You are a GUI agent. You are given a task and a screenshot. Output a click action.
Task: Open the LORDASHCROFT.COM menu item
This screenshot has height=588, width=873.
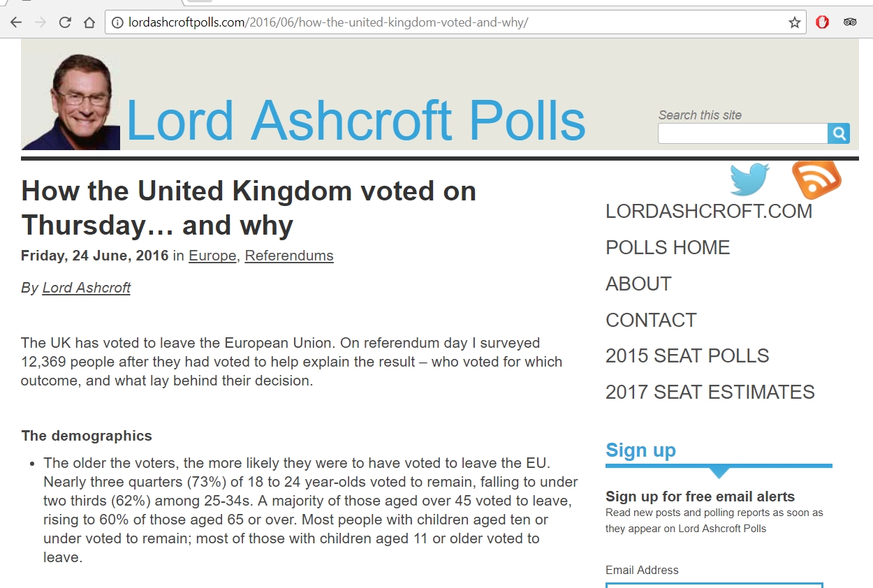coord(709,212)
